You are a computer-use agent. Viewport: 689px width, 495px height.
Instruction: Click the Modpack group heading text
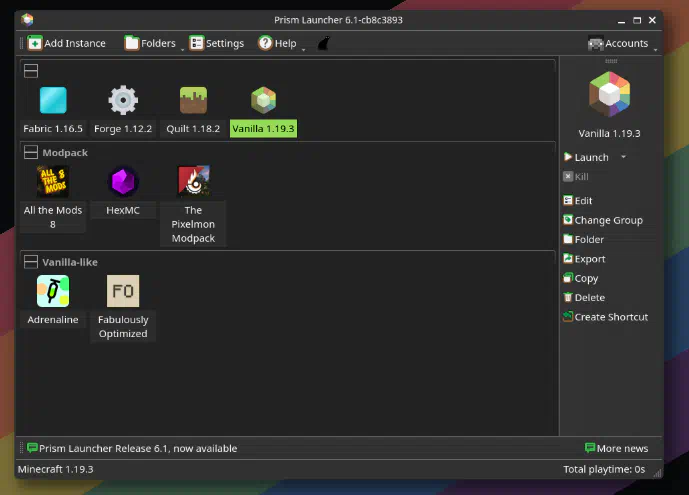point(65,152)
